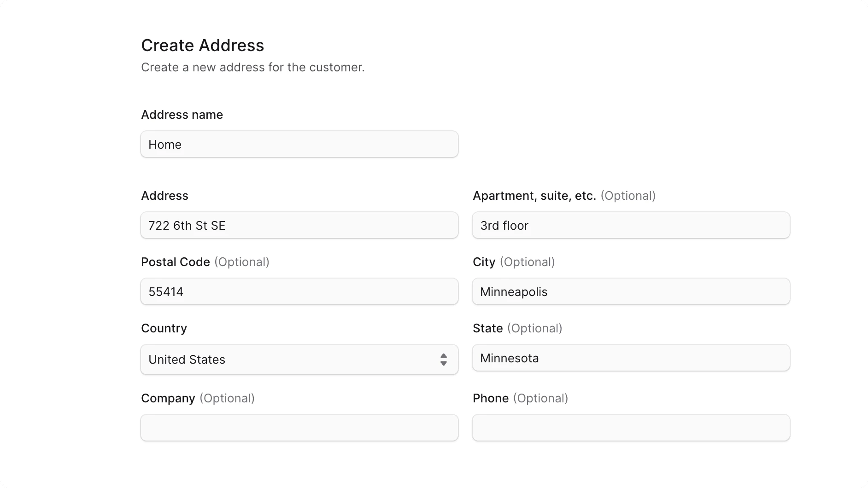Screen dimensions: 868x488
Task: Click the Country select up-down arrows icon
Action: [x=444, y=360]
